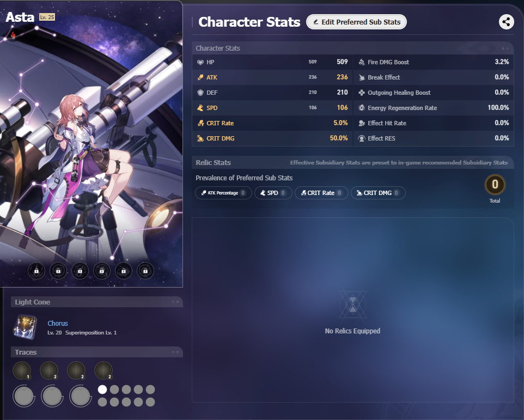The width and height of the screenshot is (524, 420).
Task: Click Edit Preferred Sub Stats button
Action: coord(356,22)
